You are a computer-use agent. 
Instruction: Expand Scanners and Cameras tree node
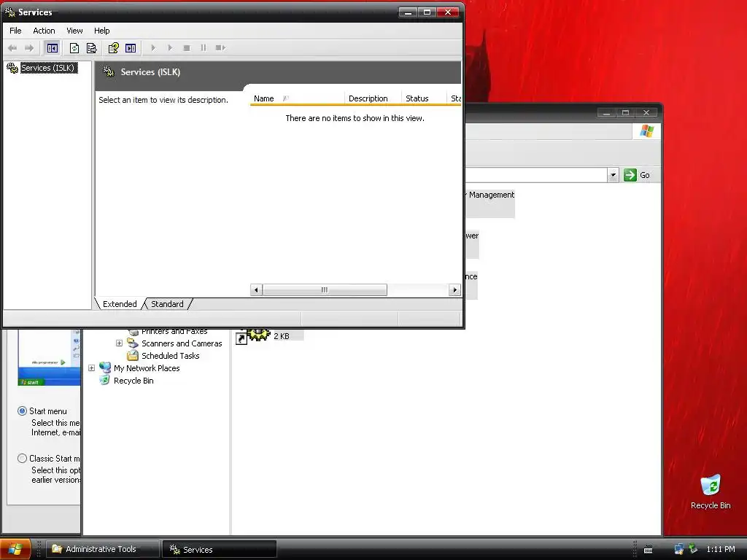pyautogui.click(x=119, y=343)
